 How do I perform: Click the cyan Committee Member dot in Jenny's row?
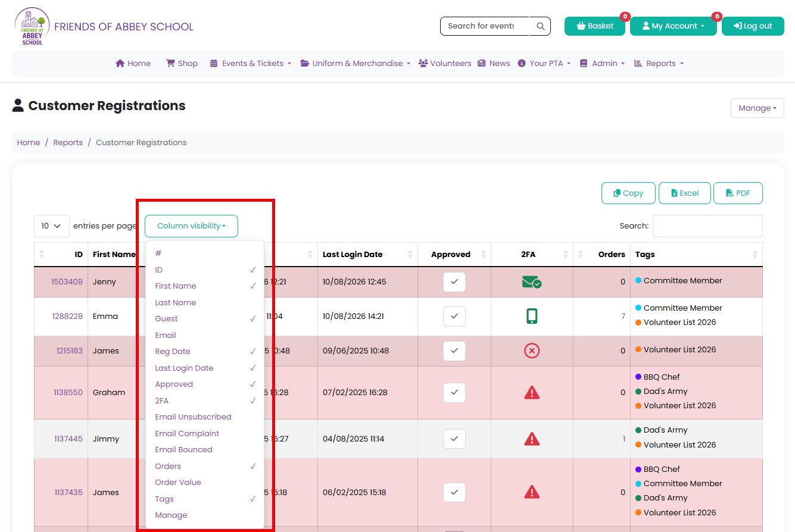[638, 281]
